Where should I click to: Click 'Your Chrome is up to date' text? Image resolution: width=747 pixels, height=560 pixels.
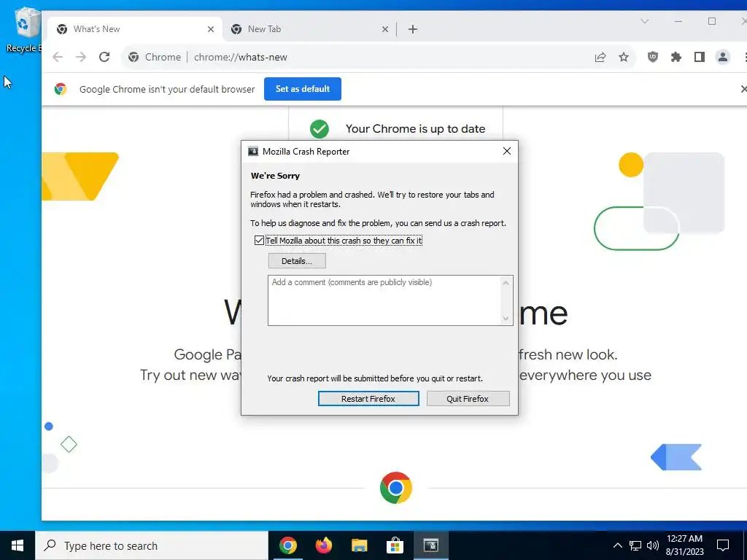[x=415, y=128]
